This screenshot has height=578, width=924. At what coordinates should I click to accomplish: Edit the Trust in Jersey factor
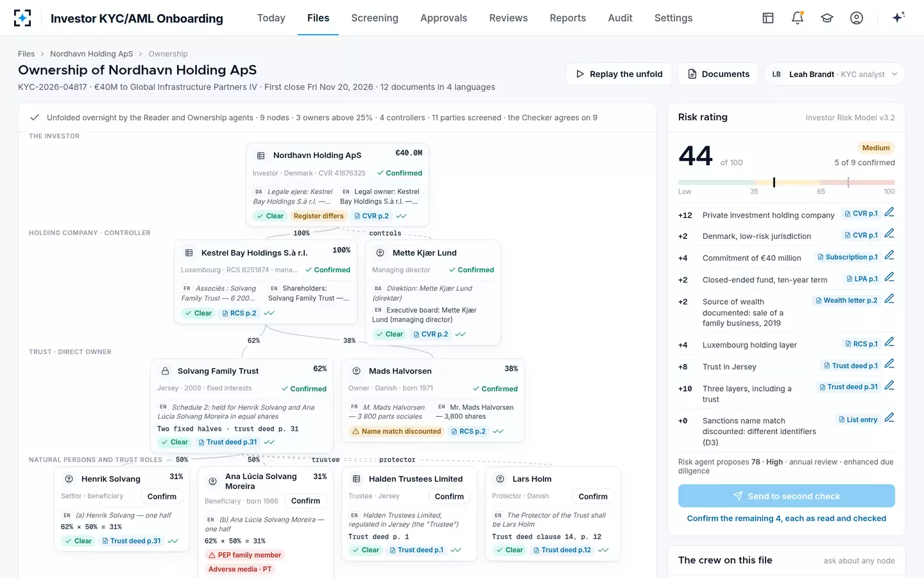[889, 364]
